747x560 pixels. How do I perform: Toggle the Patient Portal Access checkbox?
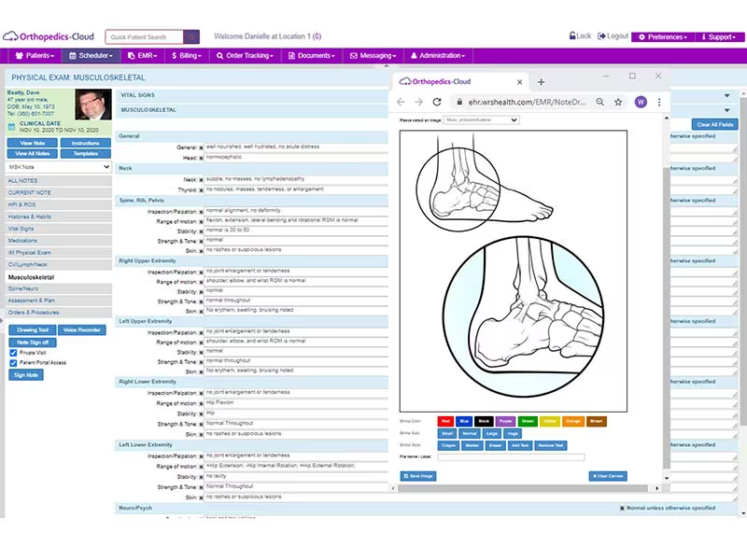click(x=13, y=363)
